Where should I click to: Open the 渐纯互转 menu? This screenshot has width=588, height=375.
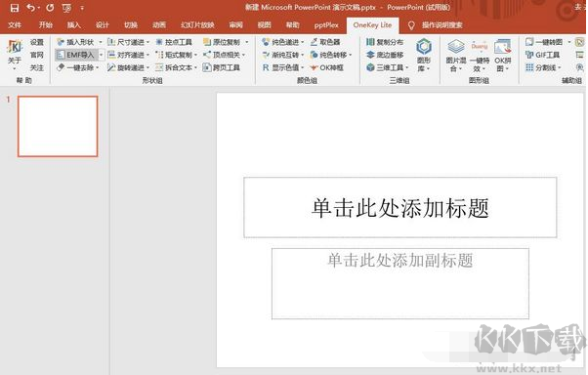pos(282,55)
